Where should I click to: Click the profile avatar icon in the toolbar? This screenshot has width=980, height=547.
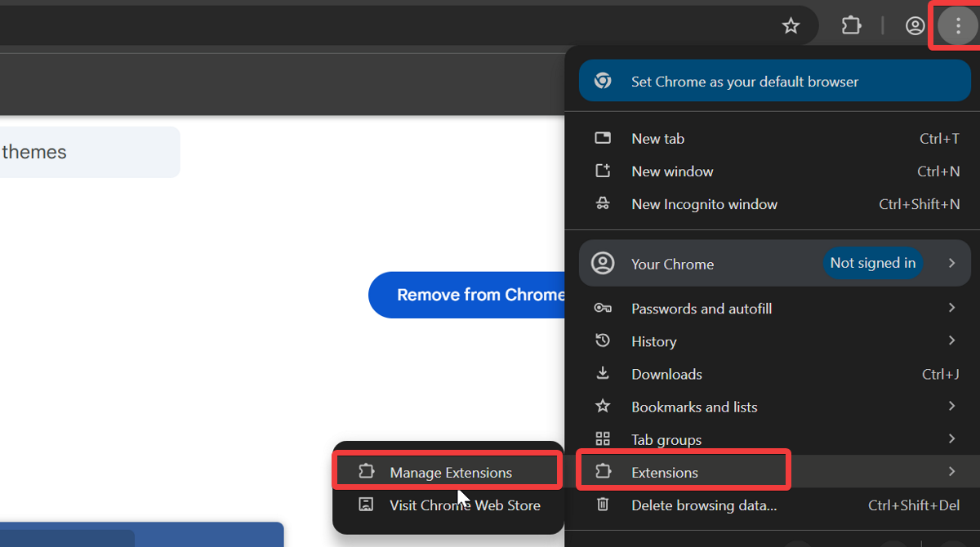tap(915, 25)
